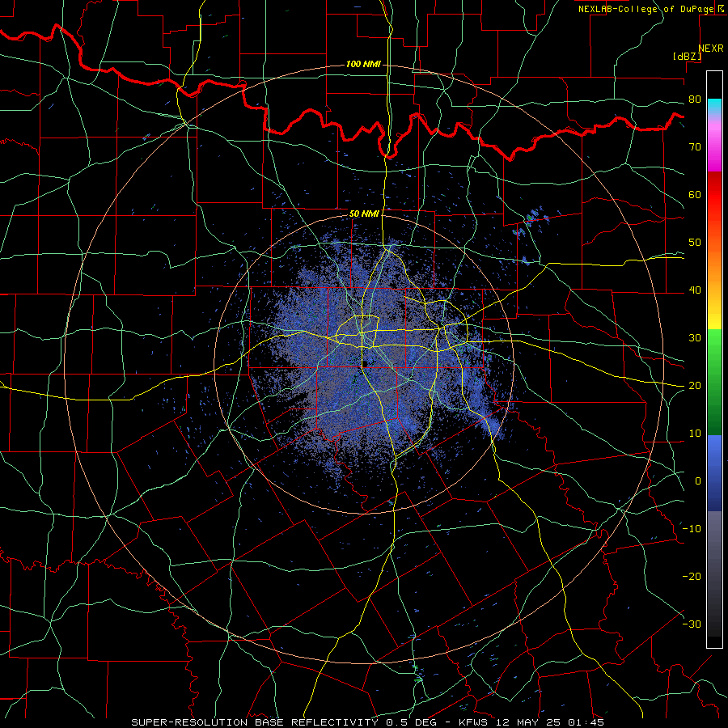Click the -30 value on the dBZ scale

(692, 624)
